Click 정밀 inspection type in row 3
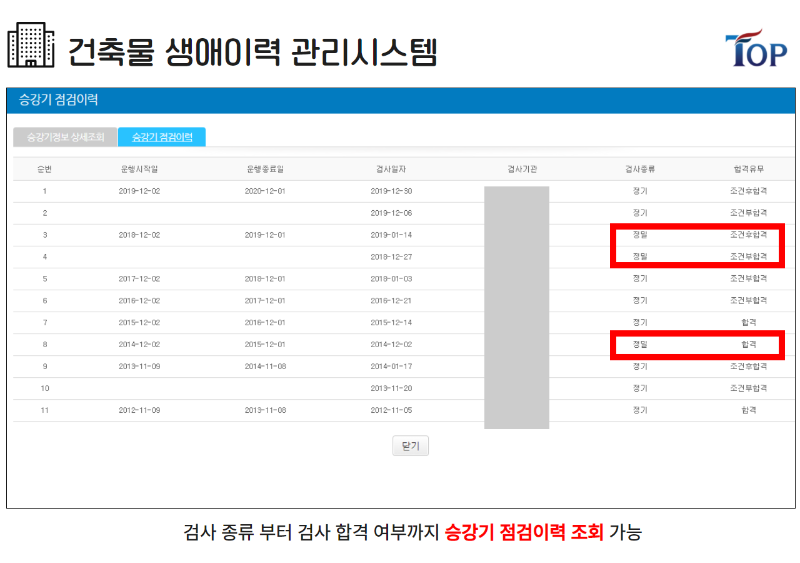 click(640, 235)
